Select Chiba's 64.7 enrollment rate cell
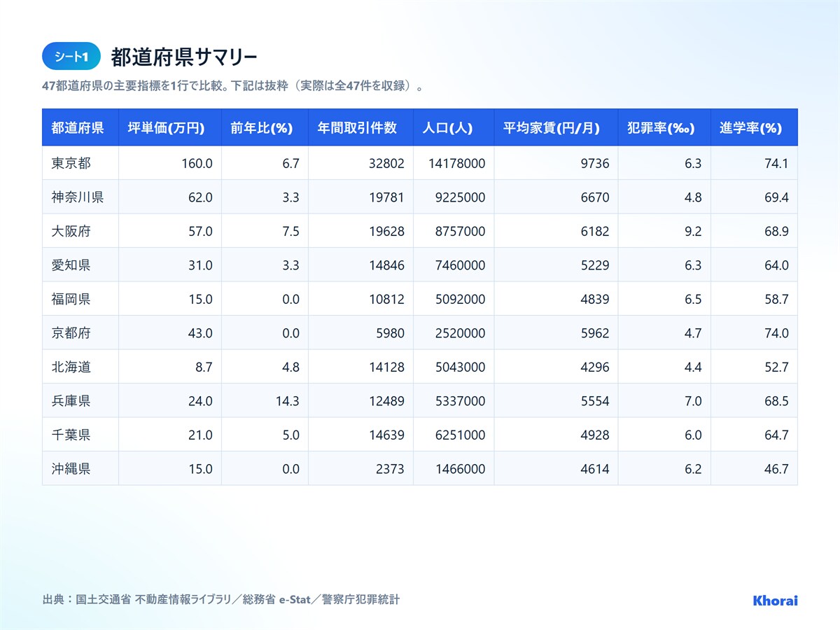 (x=754, y=435)
